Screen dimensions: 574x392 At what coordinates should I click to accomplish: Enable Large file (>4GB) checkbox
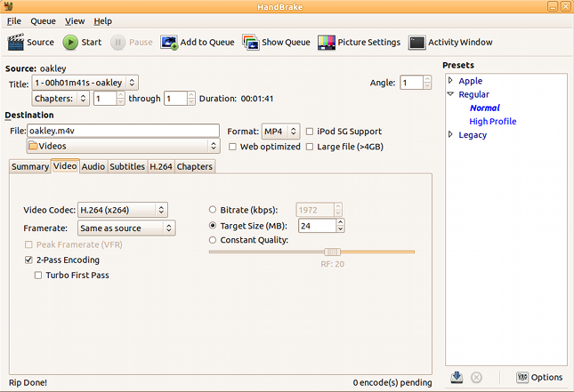point(310,147)
